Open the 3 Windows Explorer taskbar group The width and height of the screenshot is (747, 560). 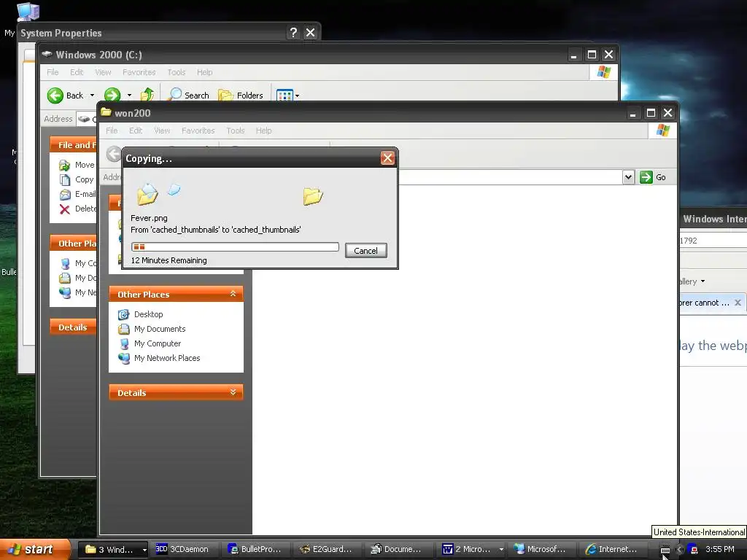point(112,550)
